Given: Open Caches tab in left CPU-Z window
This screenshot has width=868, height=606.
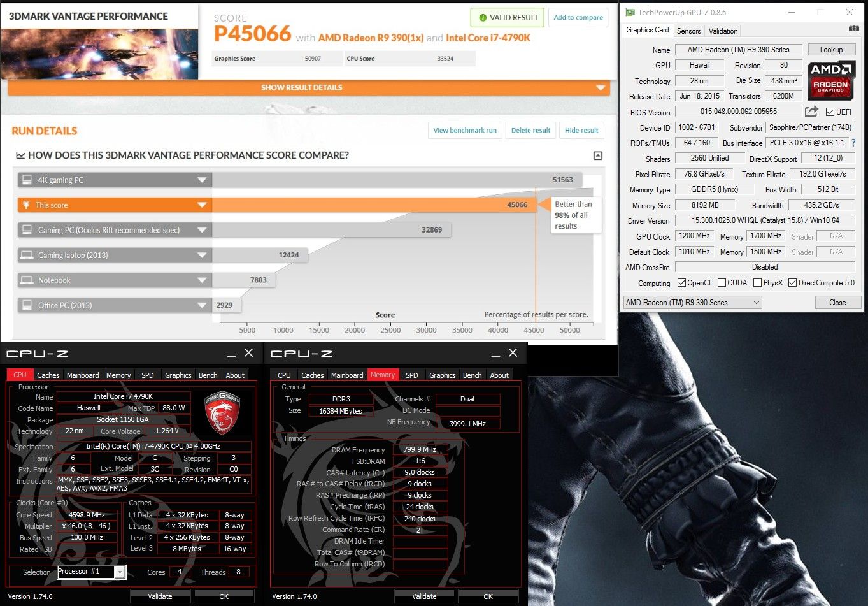Looking at the screenshot, I should point(48,375).
